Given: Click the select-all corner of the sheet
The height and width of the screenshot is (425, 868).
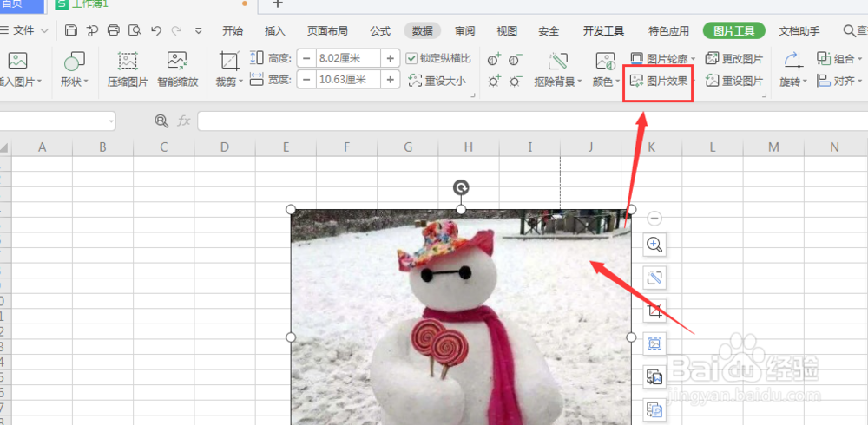Looking at the screenshot, I should pyautogui.click(x=5, y=147).
